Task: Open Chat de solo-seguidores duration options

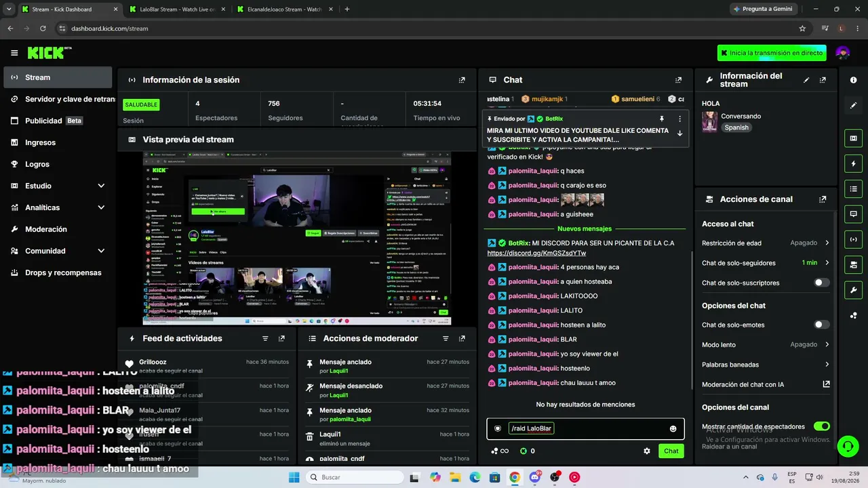Action: [x=766, y=263]
